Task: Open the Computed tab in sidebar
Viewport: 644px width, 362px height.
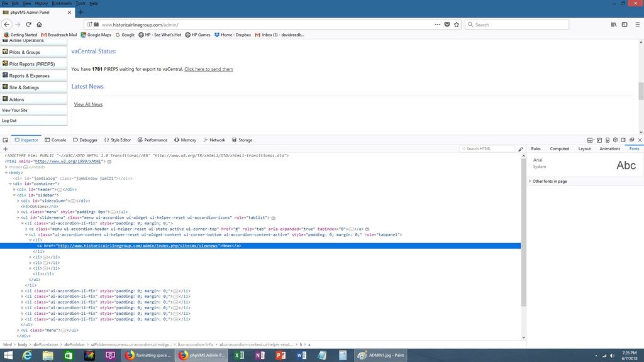Action: pyautogui.click(x=559, y=149)
